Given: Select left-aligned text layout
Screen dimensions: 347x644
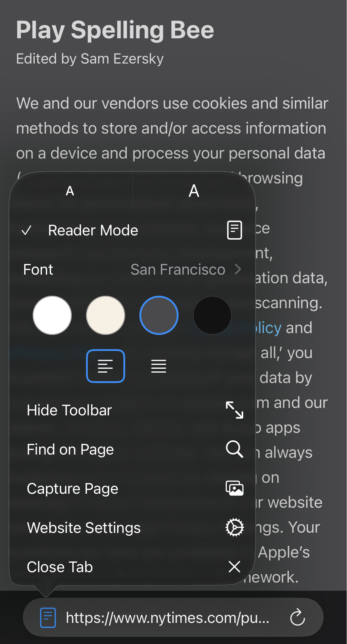Looking at the screenshot, I should 105,366.
